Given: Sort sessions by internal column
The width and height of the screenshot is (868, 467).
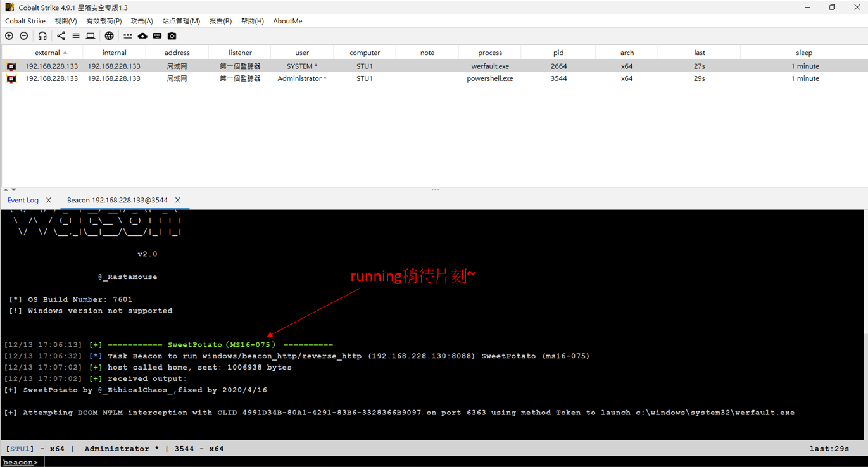Looking at the screenshot, I should [115, 53].
